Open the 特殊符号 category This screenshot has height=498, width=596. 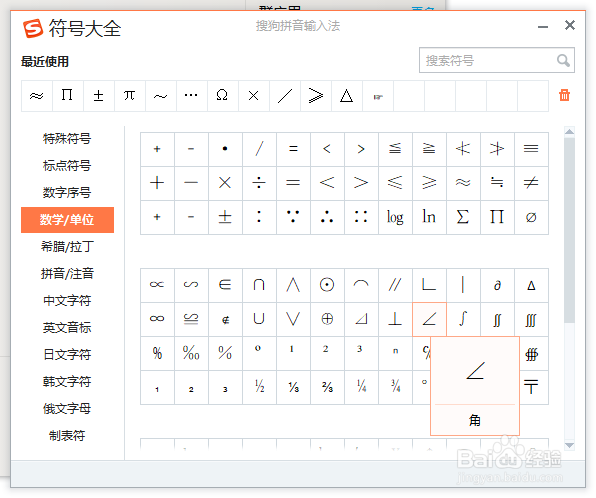click(67, 139)
